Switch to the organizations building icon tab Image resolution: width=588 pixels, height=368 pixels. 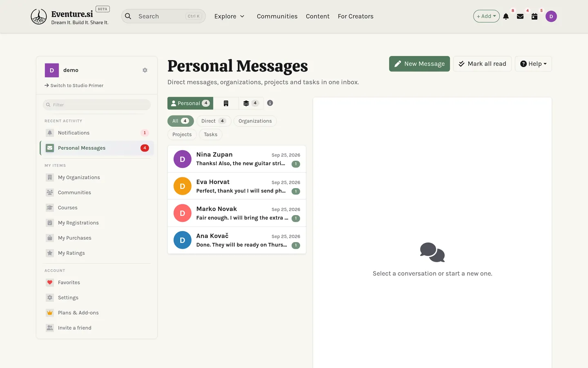[x=226, y=103]
